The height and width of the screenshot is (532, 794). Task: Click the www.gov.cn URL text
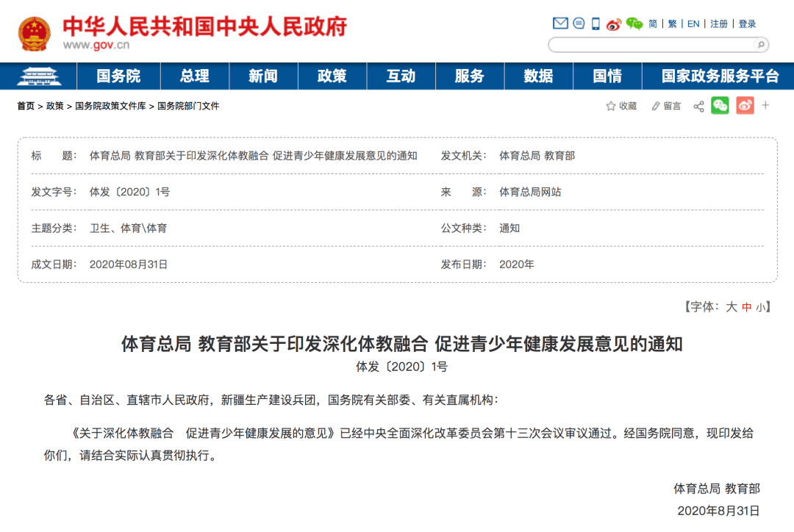(x=96, y=45)
